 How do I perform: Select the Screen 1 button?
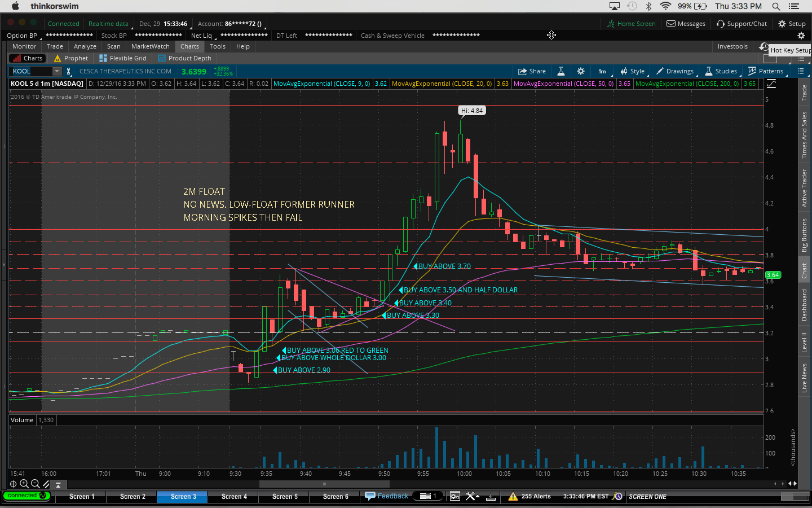(x=82, y=497)
